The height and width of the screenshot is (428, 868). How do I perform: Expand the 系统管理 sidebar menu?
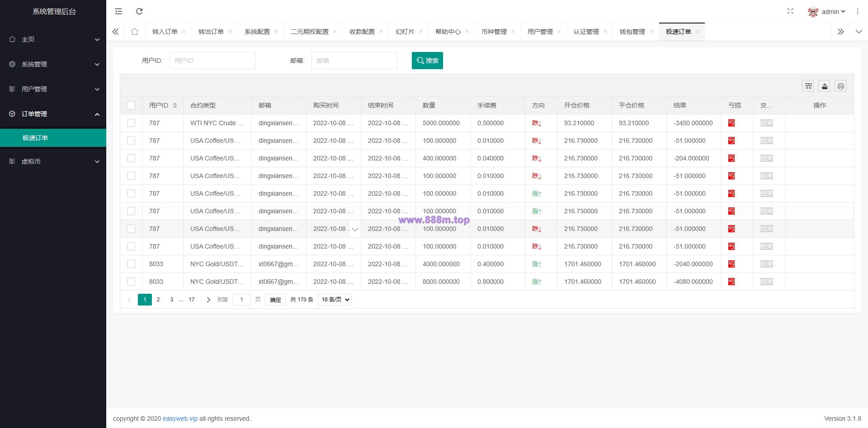pyautogui.click(x=53, y=64)
